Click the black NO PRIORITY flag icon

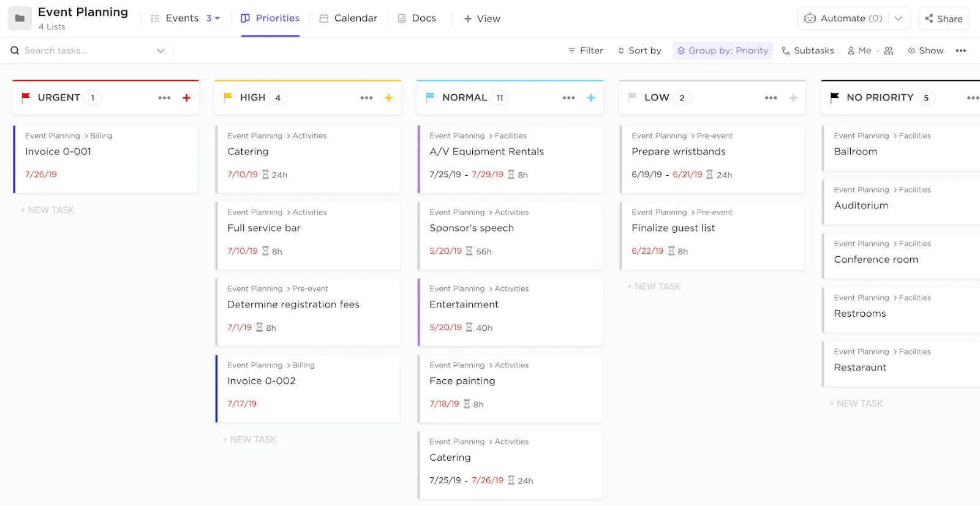pyautogui.click(x=834, y=97)
